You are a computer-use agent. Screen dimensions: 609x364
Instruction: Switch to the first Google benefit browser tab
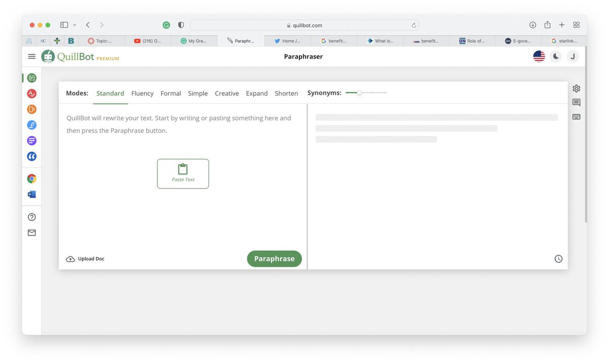[333, 41]
